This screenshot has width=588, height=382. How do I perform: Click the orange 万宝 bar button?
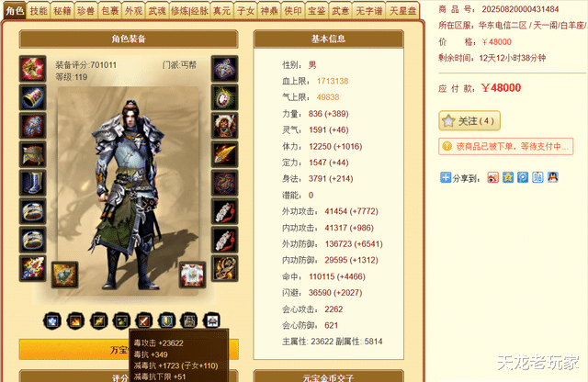pyautogui.click(x=129, y=349)
